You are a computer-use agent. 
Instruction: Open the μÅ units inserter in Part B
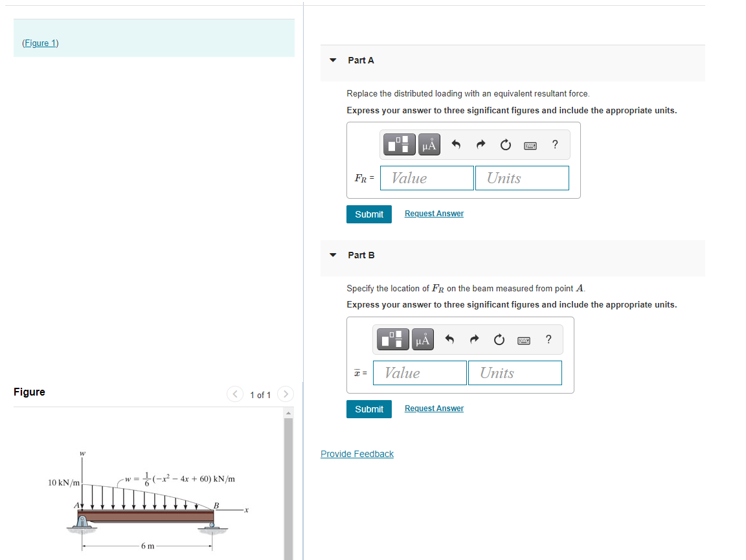[x=422, y=339]
